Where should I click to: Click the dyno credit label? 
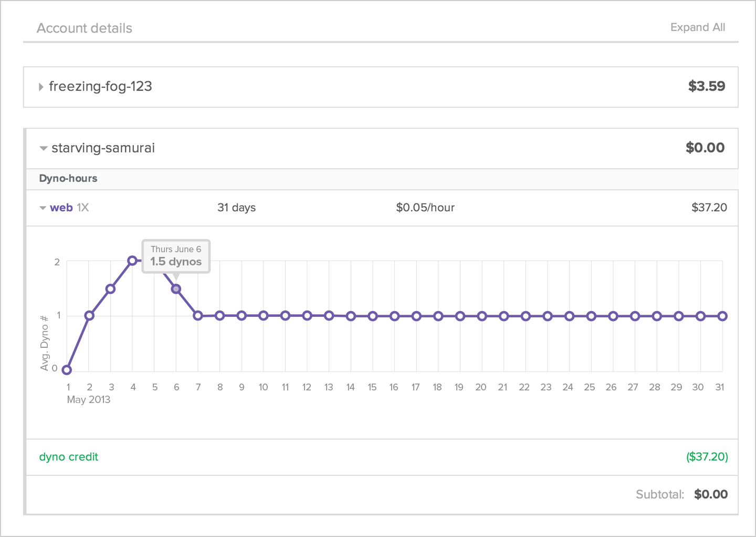[x=69, y=457]
